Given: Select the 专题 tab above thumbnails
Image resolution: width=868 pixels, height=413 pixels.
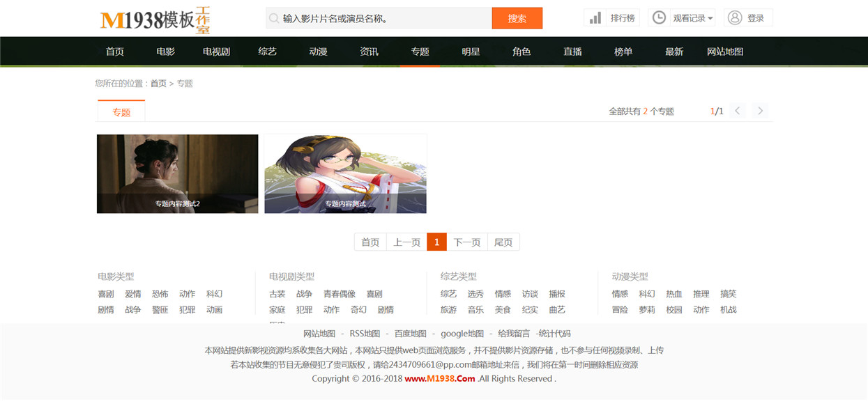Looking at the screenshot, I should coord(121,111).
